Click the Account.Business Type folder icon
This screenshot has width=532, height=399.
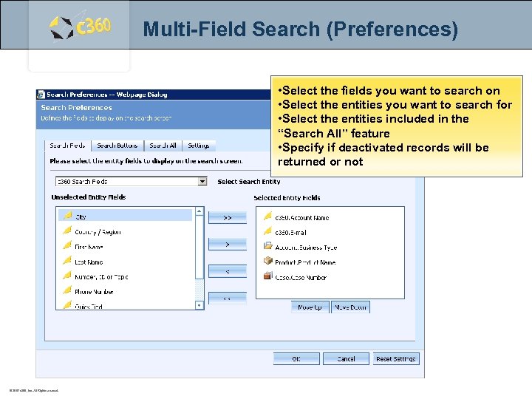[x=268, y=246]
